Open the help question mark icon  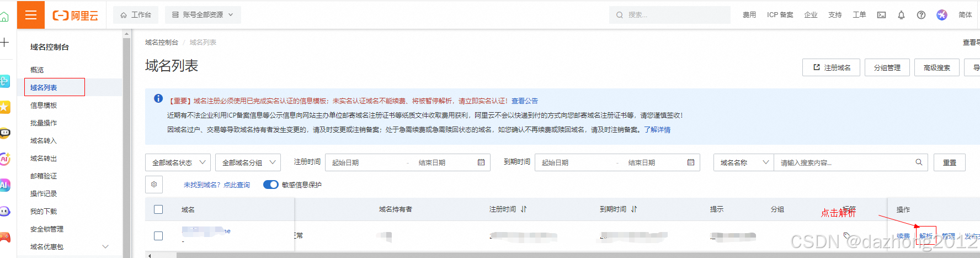(x=921, y=15)
